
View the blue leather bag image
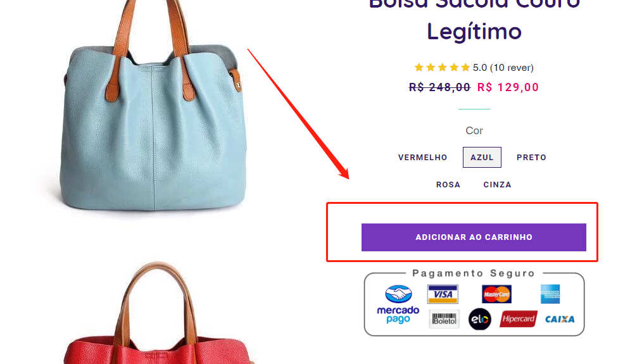click(153, 105)
